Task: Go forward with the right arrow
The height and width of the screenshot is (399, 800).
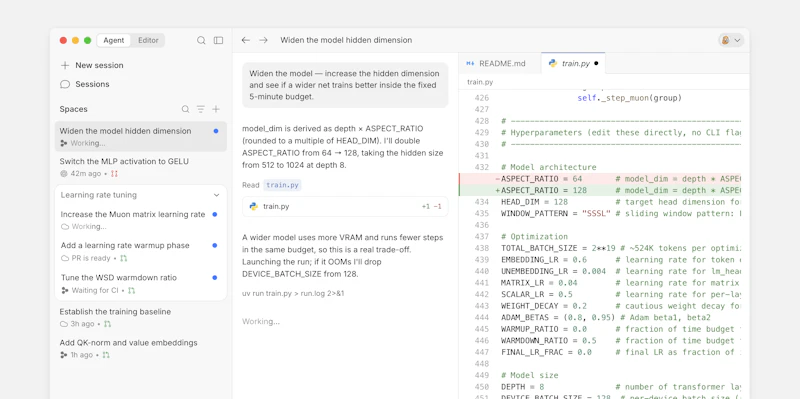Action: tap(263, 40)
